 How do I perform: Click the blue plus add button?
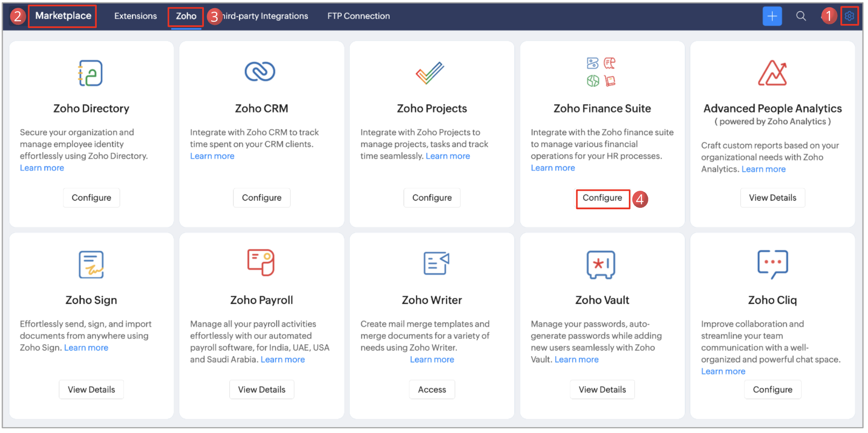(772, 16)
